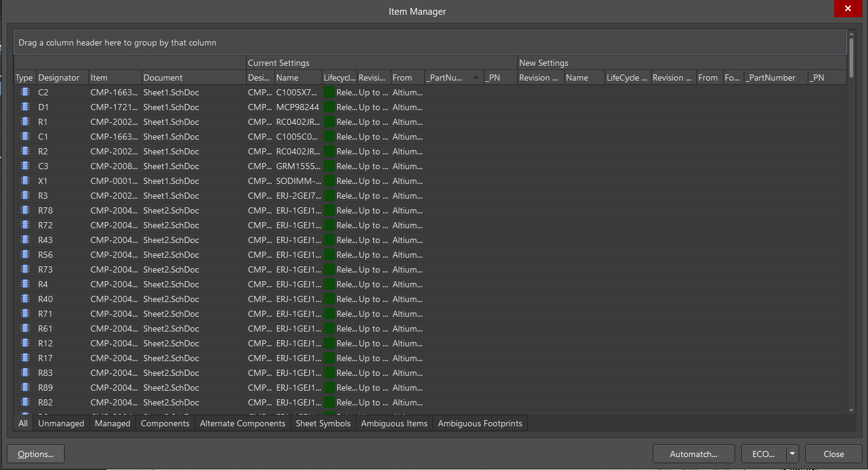The image size is (868, 470).
Task: Click the Released status icon for C3
Action: coord(329,165)
